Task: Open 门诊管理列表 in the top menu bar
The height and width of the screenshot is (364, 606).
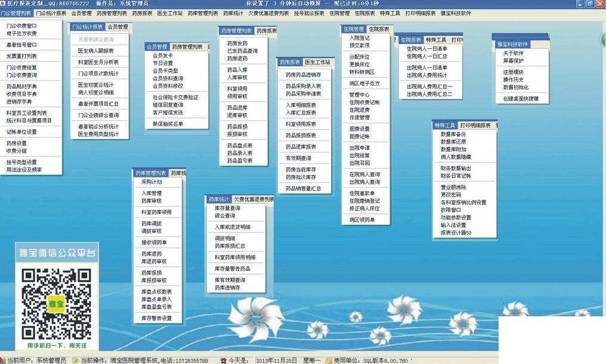Action: coord(16,13)
